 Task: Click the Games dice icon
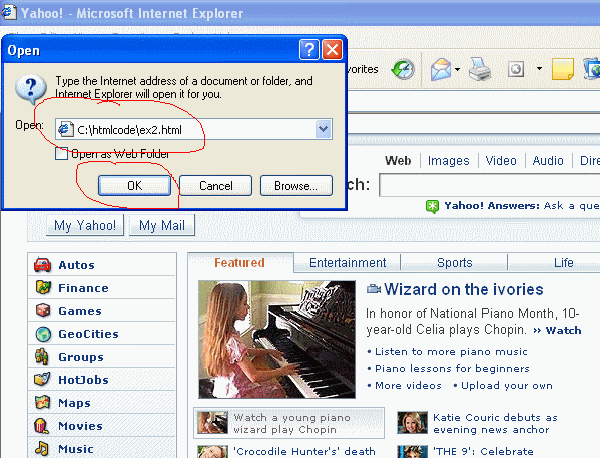pyautogui.click(x=42, y=310)
